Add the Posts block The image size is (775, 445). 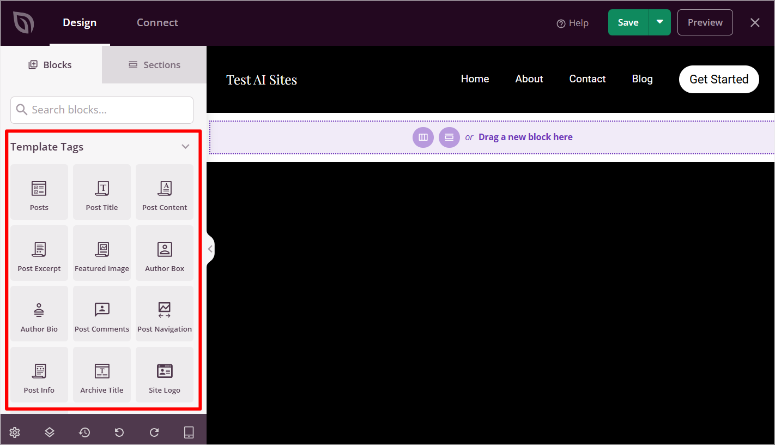click(x=39, y=192)
